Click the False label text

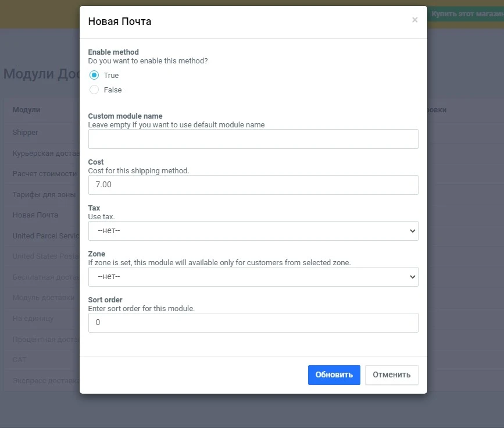point(113,90)
